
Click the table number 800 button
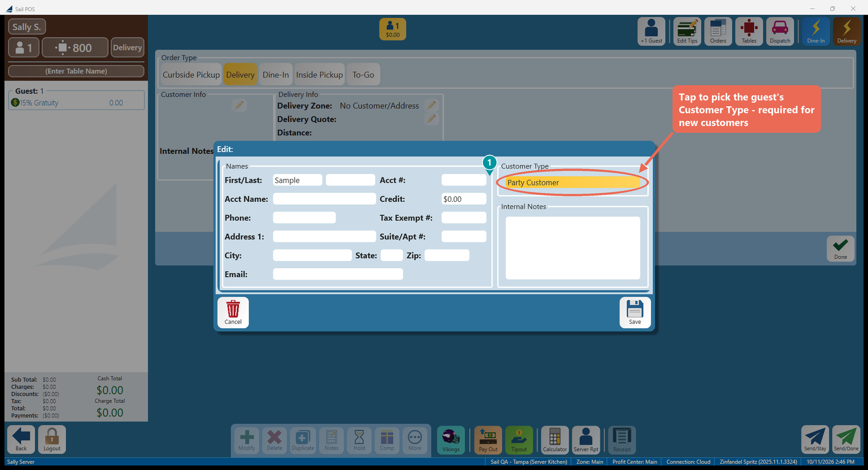point(75,48)
